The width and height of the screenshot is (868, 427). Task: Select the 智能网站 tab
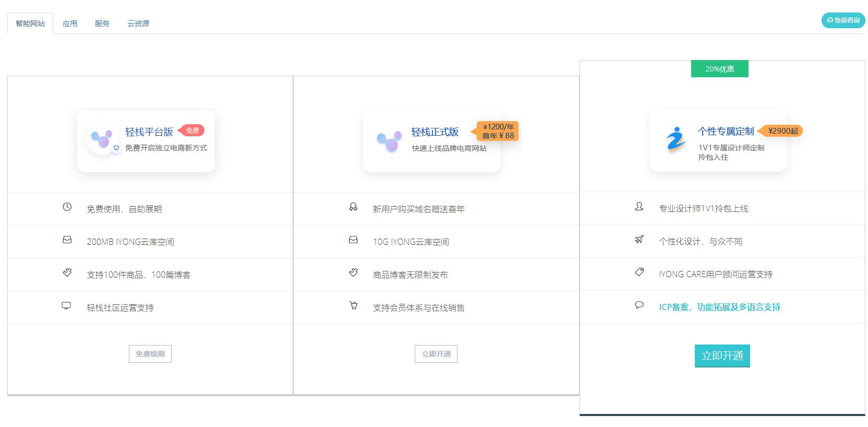pyautogui.click(x=30, y=23)
